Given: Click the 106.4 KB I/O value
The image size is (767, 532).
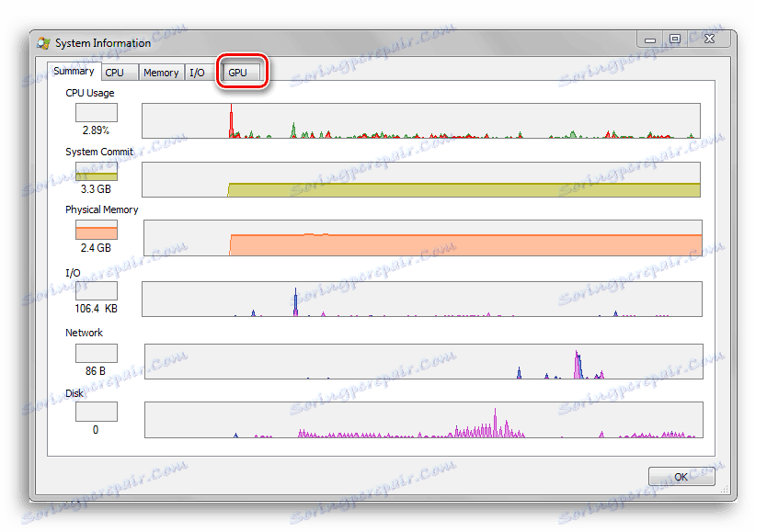Looking at the screenshot, I should [x=96, y=309].
